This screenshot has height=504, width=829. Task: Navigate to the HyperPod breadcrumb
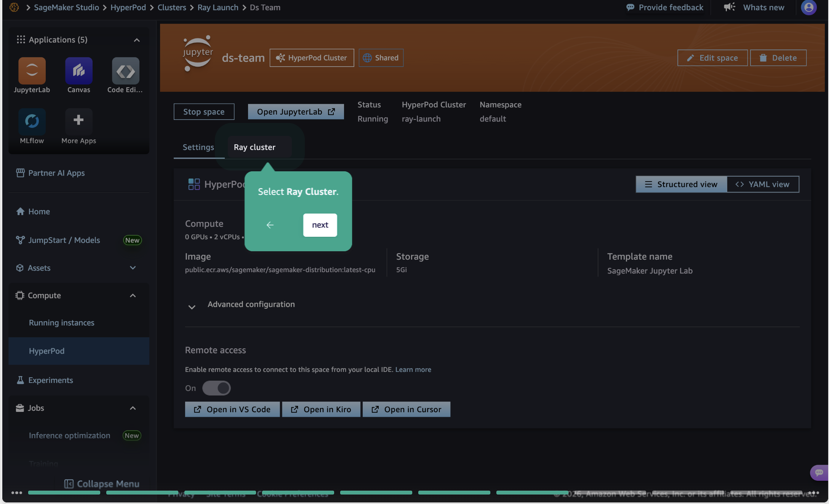coord(128,7)
